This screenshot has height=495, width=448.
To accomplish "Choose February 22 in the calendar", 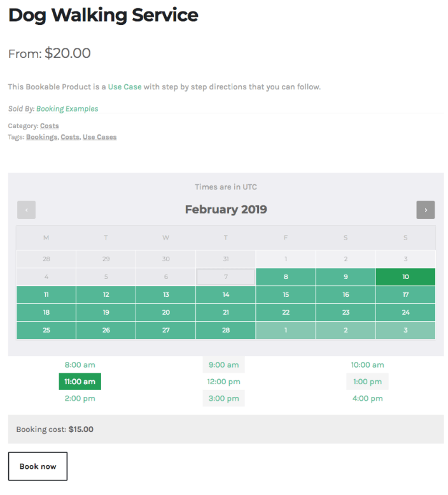I will 286,312.
